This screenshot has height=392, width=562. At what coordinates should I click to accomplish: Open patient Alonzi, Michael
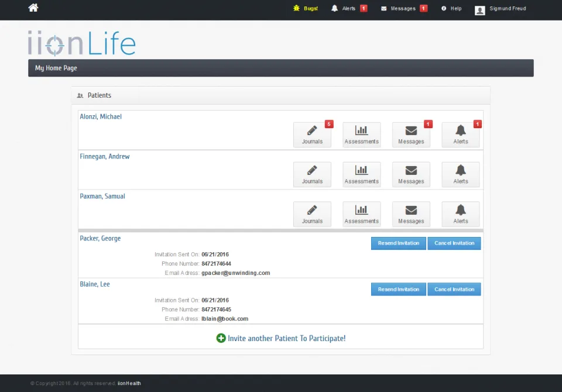[101, 116]
